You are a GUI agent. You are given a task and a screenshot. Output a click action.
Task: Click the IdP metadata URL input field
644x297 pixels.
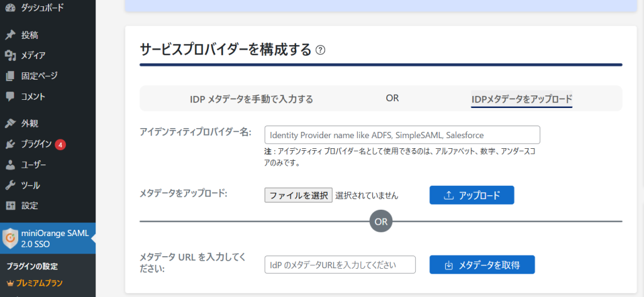[340, 265]
